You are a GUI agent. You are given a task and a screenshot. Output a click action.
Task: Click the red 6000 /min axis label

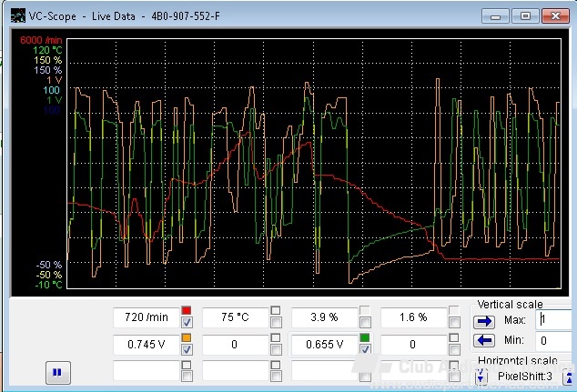pyautogui.click(x=41, y=40)
